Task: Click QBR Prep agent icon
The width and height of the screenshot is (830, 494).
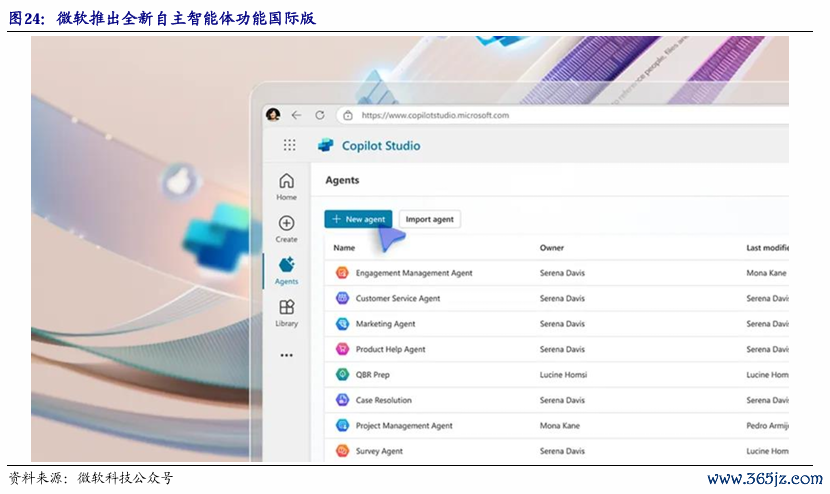Action: click(x=342, y=374)
